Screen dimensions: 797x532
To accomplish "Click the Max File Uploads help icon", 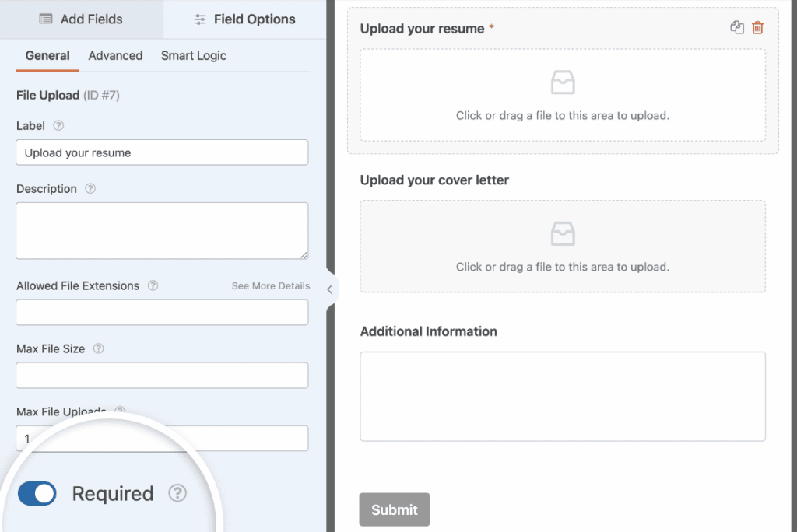I will pos(118,412).
